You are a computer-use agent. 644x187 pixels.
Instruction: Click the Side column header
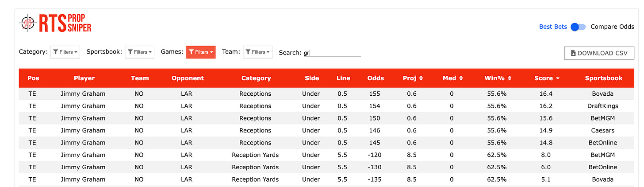[312, 78]
